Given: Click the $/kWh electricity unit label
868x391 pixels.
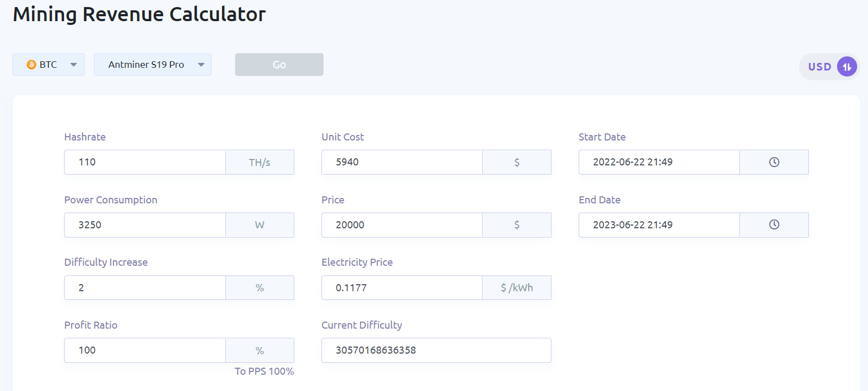Looking at the screenshot, I should tap(517, 288).
